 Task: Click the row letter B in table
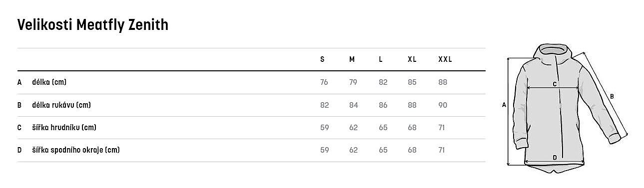click(x=19, y=105)
